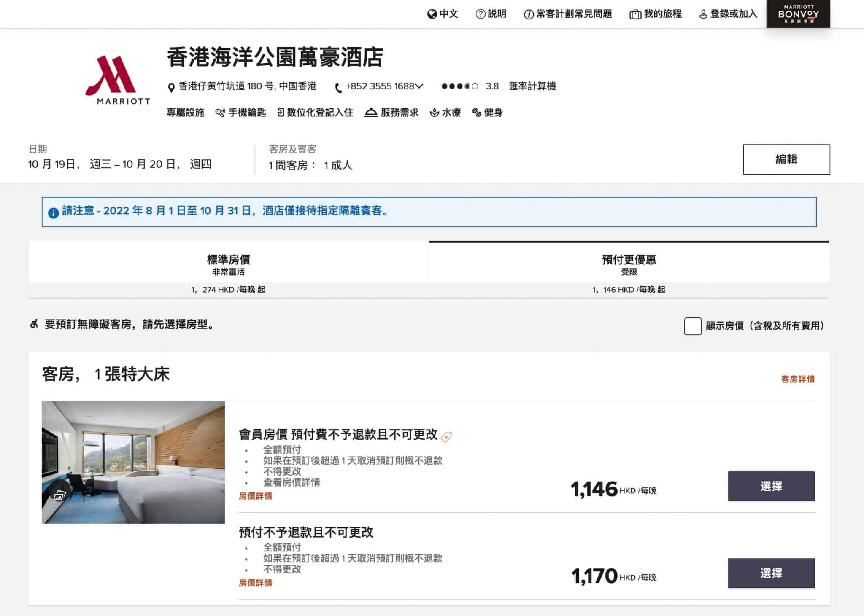Click the 手機鑰匙 mobile key icon
Image resolution: width=864 pixels, height=616 pixels.
220,113
